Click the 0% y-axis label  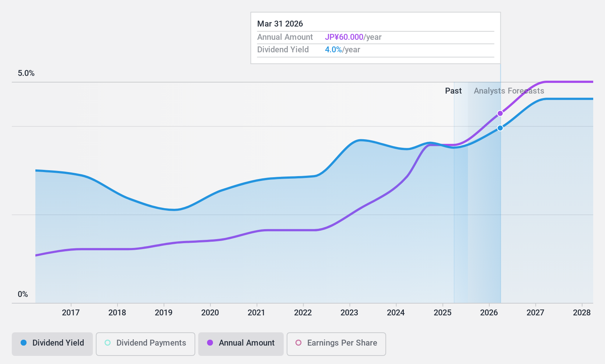click(23, 294)
